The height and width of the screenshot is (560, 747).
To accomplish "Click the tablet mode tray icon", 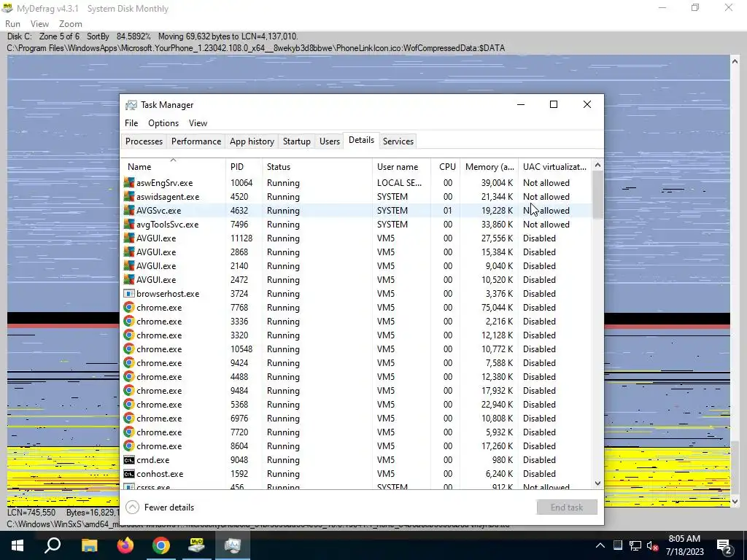I will coord(617,545).
